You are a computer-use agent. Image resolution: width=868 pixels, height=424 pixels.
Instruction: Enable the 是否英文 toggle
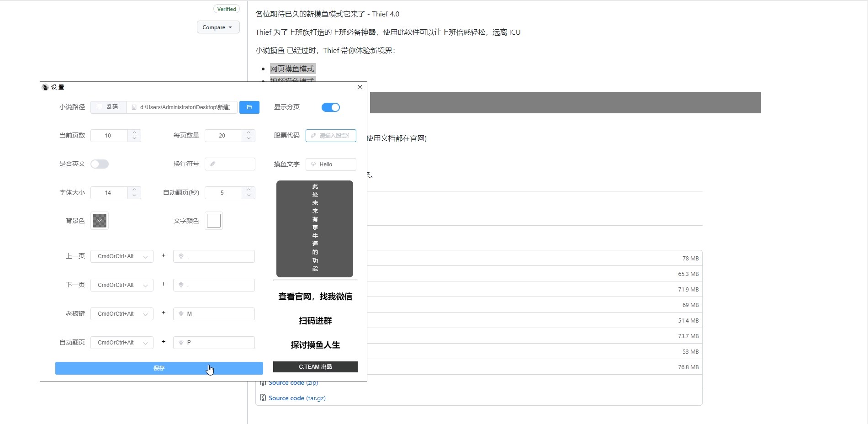100,164
